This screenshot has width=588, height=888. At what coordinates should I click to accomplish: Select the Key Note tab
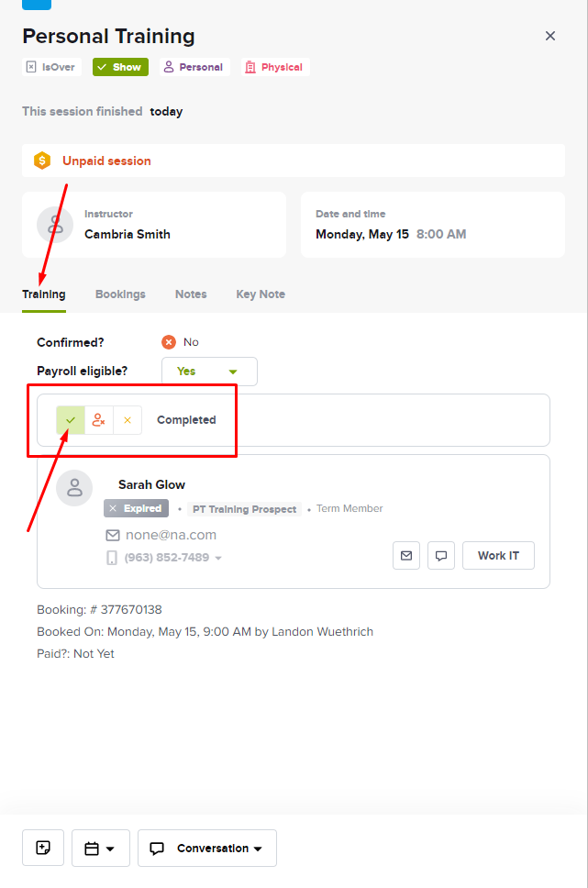pyautogui.click(x=261, y=294)
